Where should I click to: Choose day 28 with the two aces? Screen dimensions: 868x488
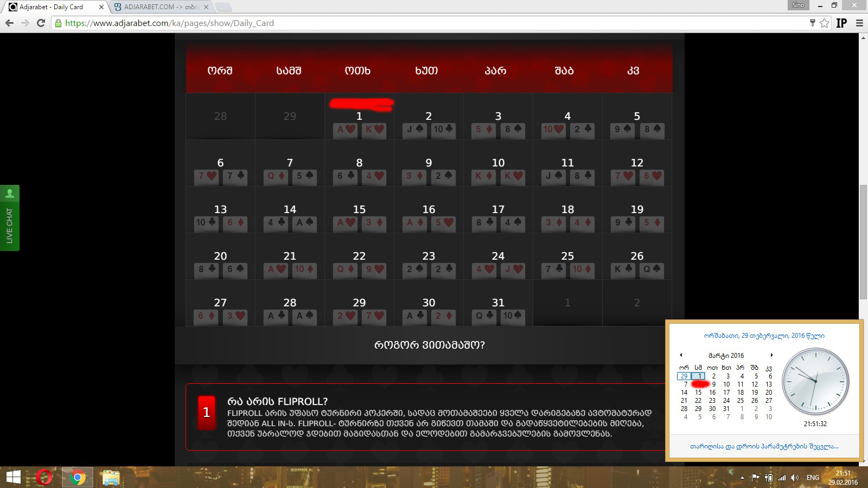click(290, 303)
